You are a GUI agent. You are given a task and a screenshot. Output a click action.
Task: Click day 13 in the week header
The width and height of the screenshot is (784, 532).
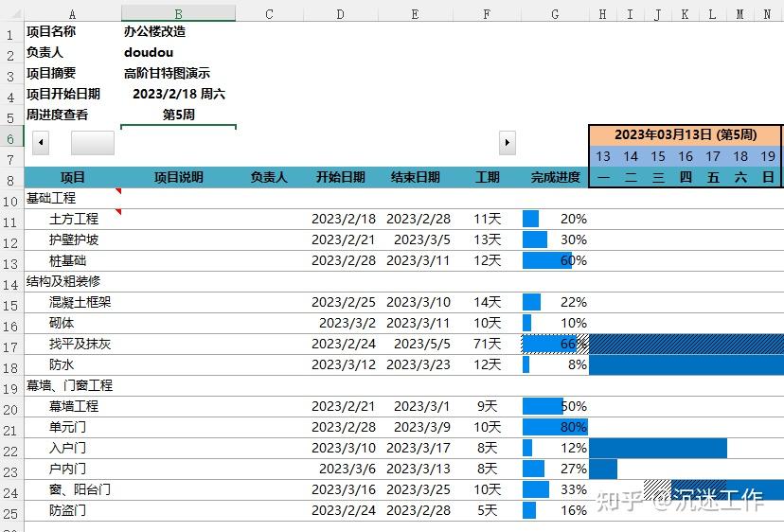pyautogui.click(x=603, y=156)
